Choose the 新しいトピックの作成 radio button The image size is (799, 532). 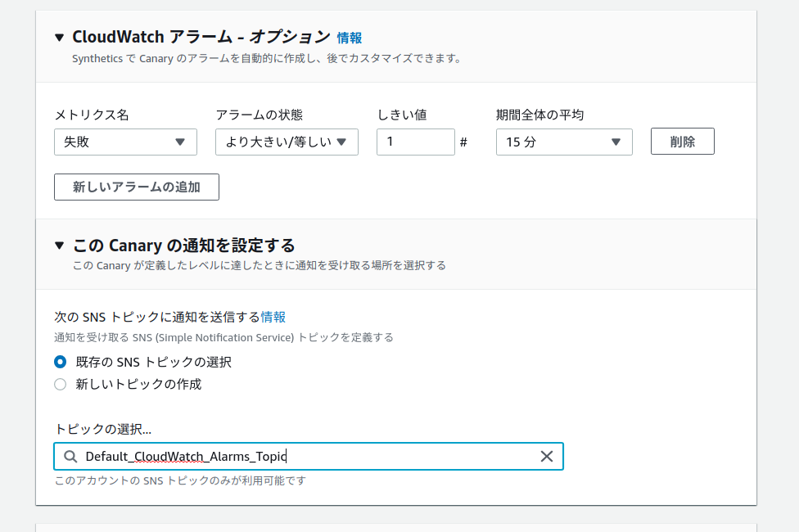point(59,384)
